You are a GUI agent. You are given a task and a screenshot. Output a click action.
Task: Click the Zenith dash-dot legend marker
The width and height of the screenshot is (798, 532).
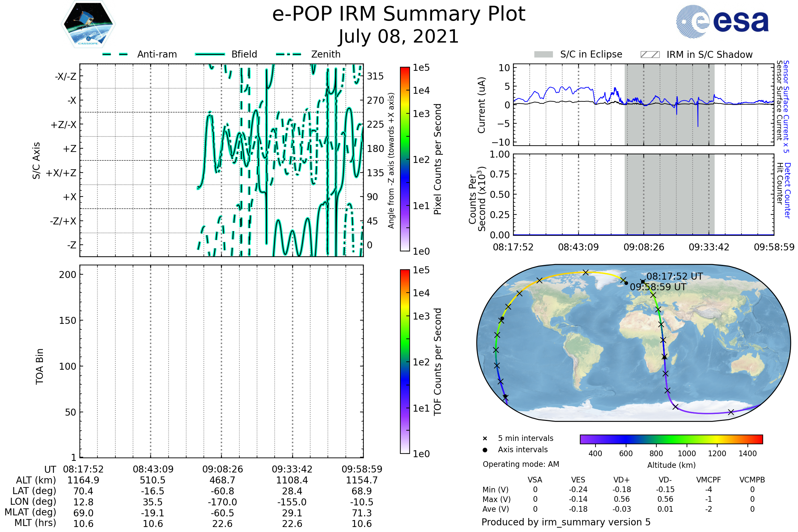pos(289,54)
